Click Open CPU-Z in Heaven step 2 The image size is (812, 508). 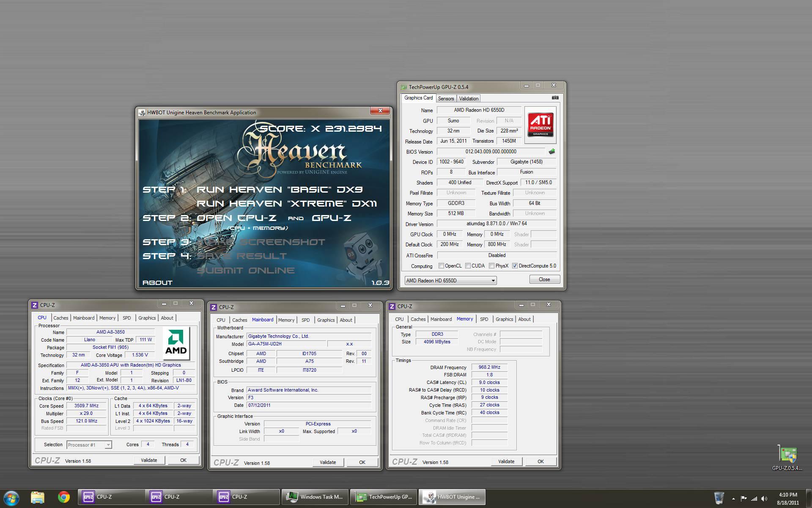(x=236, y=218)
